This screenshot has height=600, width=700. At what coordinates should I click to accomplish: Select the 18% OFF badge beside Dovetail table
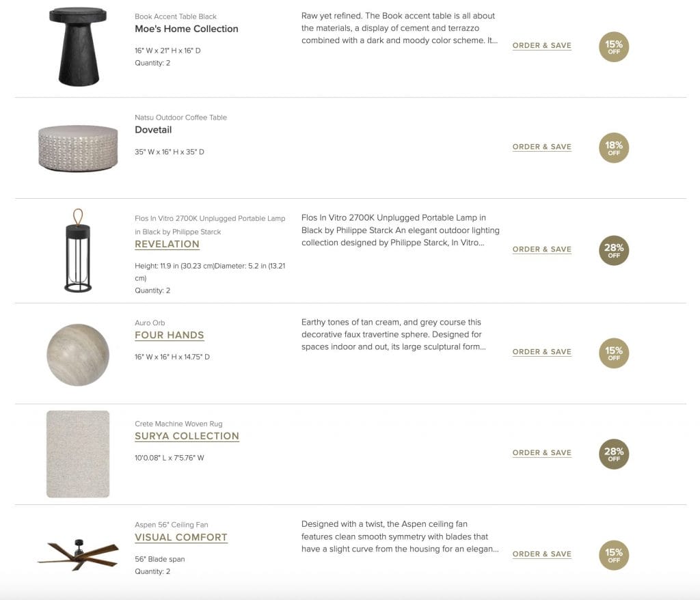click(x=613, y=148)
